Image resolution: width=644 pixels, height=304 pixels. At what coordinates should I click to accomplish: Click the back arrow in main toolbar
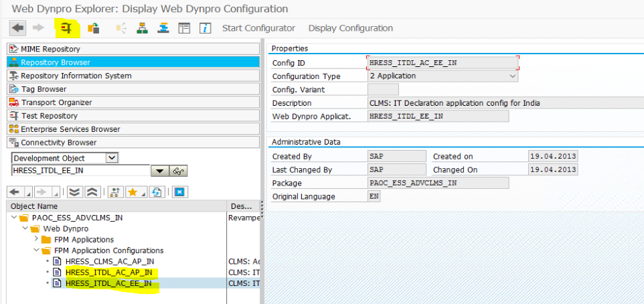[x=17, y=28]
